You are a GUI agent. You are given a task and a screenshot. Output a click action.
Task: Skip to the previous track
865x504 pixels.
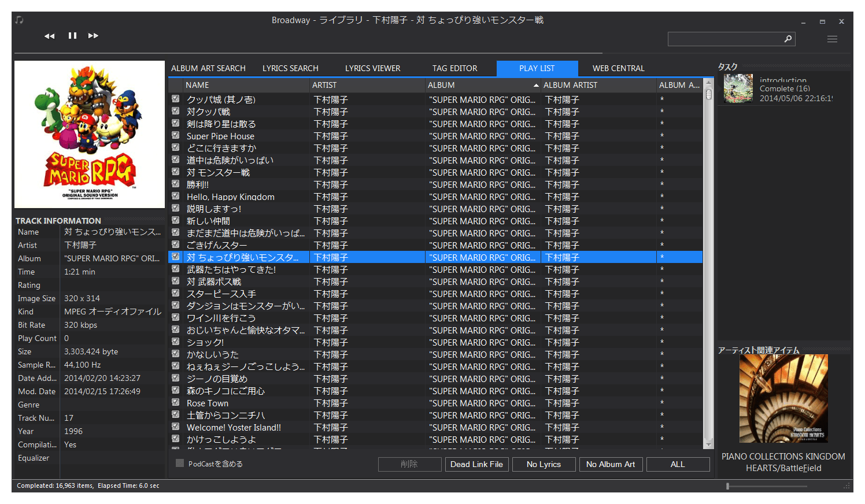pos(49,36)
